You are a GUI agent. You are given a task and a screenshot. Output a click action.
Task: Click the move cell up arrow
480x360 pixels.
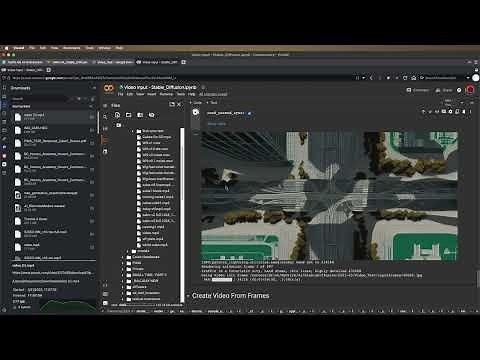pyautogui.click(x=423, y=112)
